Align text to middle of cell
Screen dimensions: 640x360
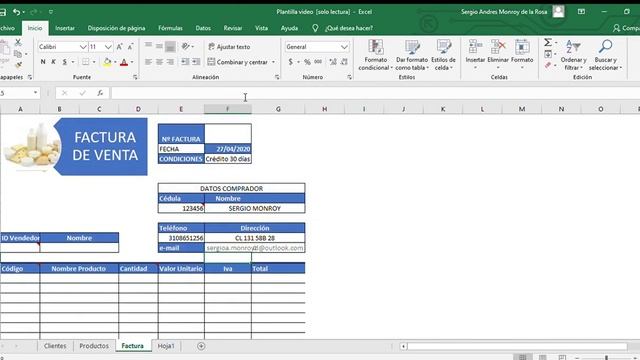point(159,46)
